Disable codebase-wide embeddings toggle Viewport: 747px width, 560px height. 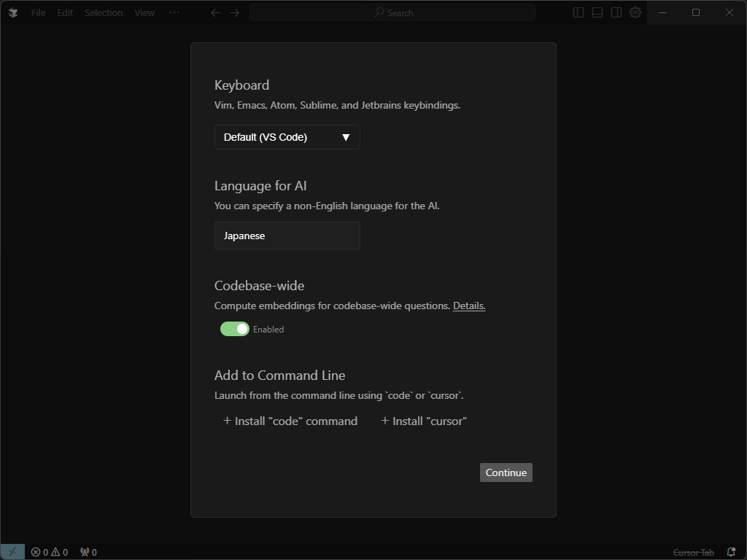point(234,329)
